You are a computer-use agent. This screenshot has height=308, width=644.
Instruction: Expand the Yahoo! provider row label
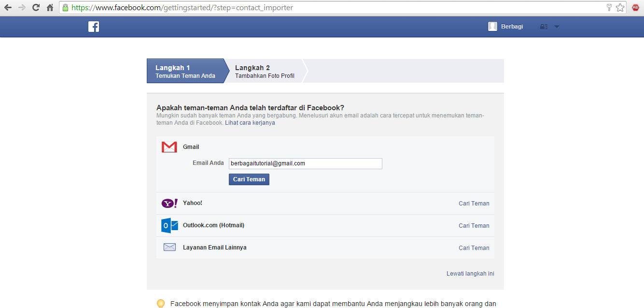[x=193, y=203]
